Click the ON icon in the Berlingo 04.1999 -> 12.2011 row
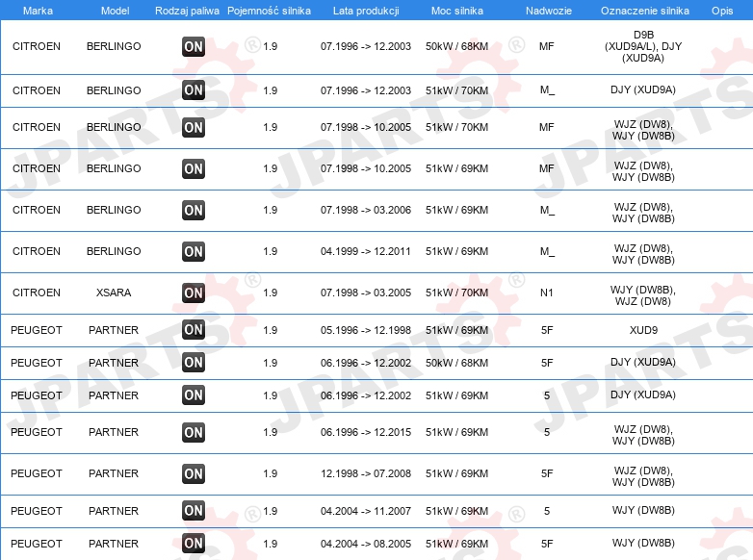The image size is (753, 560). pos(194,251)
